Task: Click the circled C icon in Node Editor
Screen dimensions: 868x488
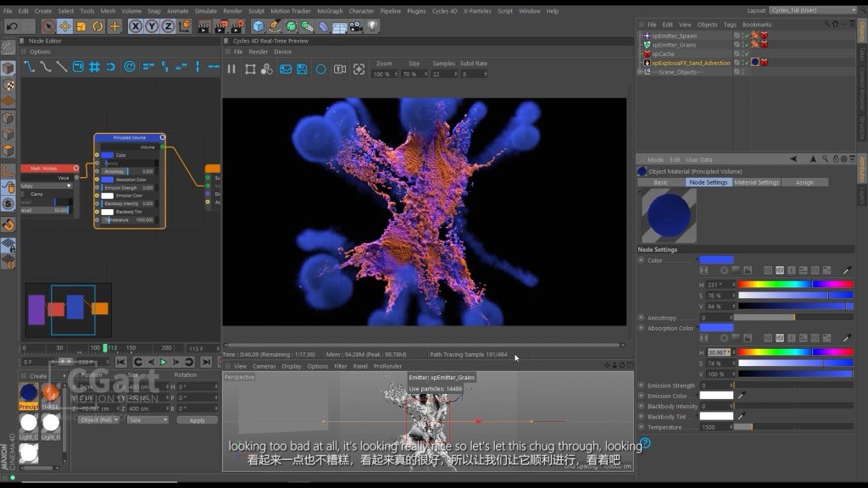Action: pos(129,67)
